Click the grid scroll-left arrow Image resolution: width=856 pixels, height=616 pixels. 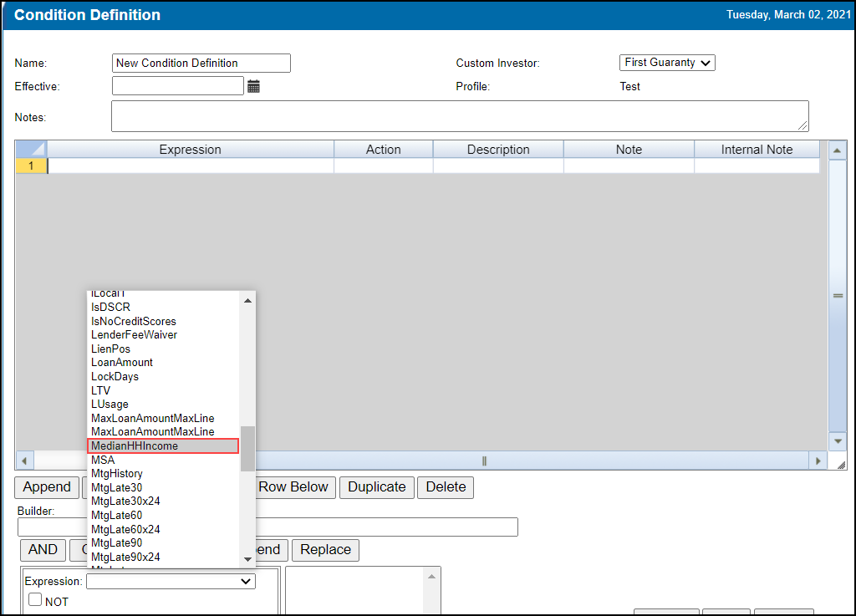point(24,461)
